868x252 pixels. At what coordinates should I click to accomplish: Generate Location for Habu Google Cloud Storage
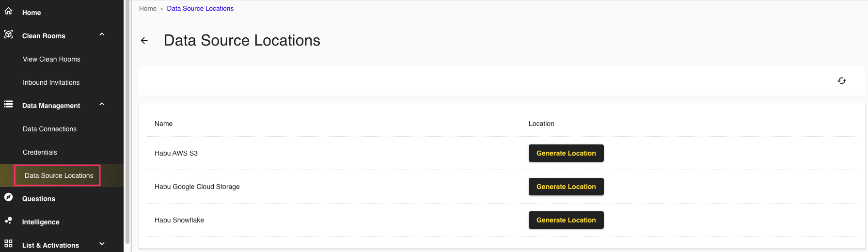[566, 187]
